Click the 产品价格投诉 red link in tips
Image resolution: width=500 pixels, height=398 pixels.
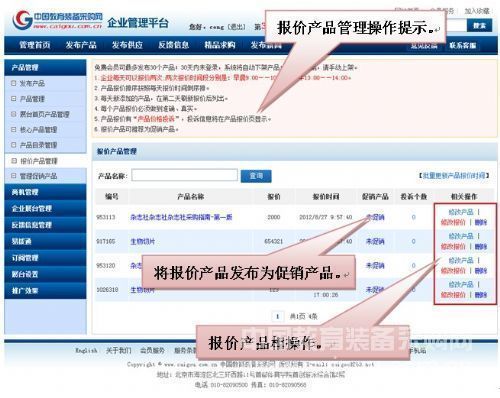click(x=156, y=119)
